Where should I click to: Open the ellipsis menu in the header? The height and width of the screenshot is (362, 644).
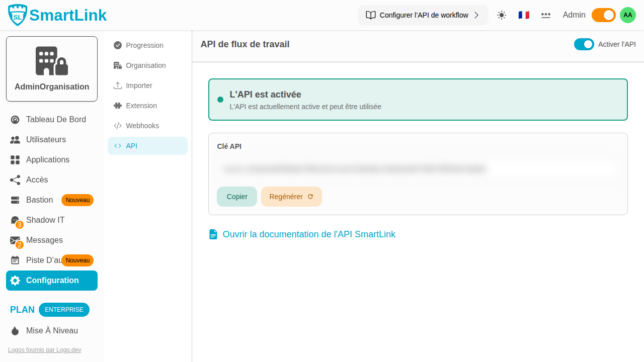coord(545,15)
